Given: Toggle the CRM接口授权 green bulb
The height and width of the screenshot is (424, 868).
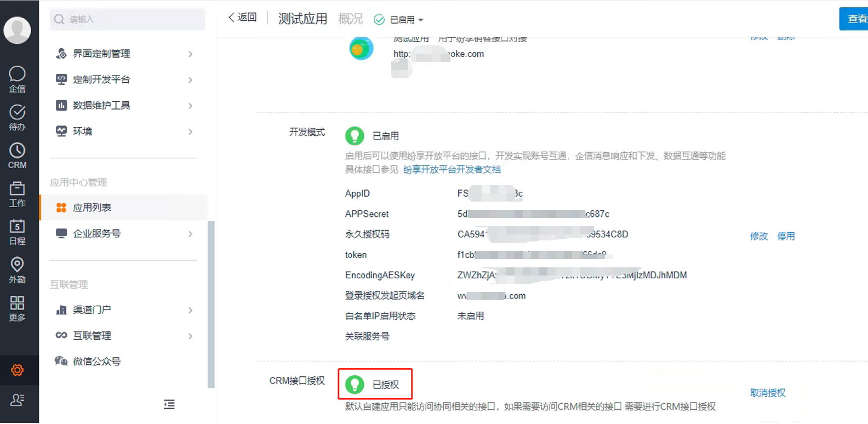Looking at the screenshot, I should (355, 385).
